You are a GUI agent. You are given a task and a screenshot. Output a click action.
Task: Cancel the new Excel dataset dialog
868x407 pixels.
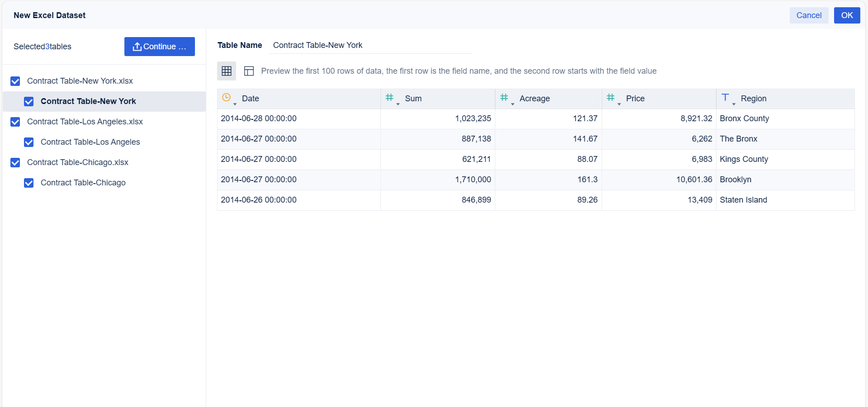click(x=809, y=15)
